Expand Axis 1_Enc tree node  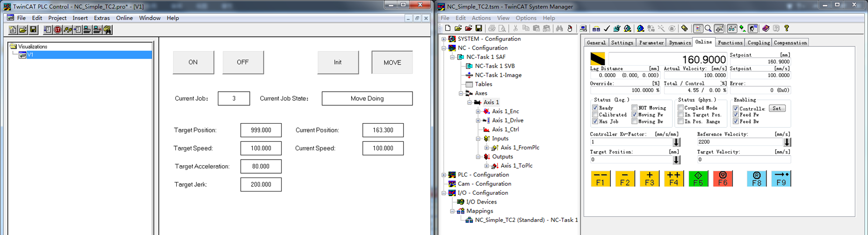tap(478, 111)
